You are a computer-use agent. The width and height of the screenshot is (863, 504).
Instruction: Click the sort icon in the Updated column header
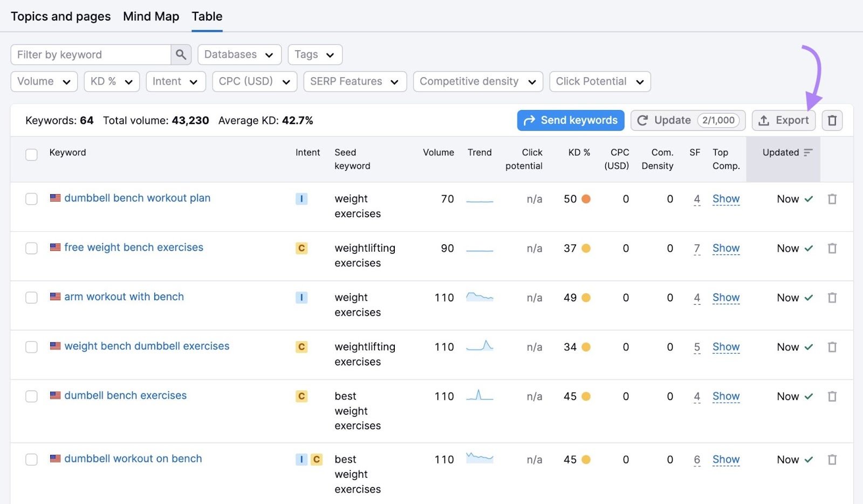pos(807,153)
